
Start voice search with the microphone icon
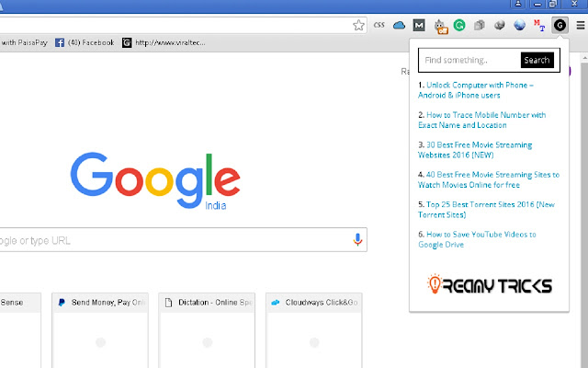coord(357,239)
